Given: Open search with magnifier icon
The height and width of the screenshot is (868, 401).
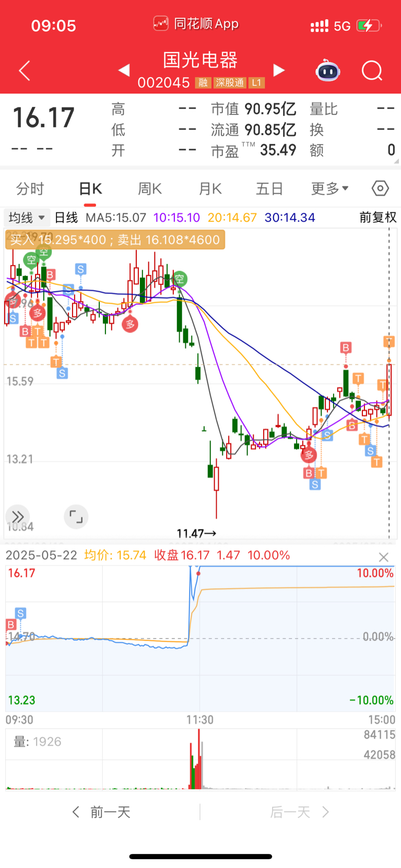Looking at the screenshot, I should coord(372,70).
